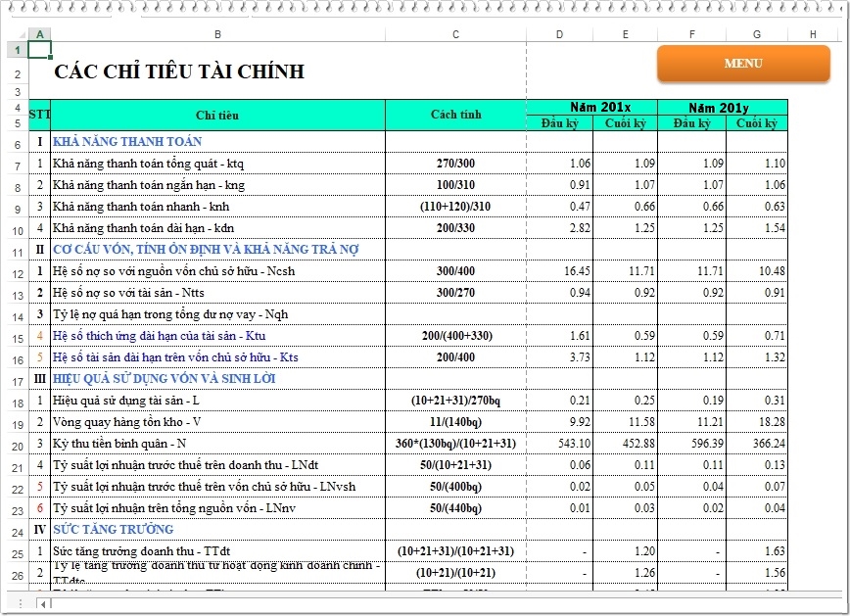Click the value 2.82
This screenshot has height=616, width=850.
point(580,228)
